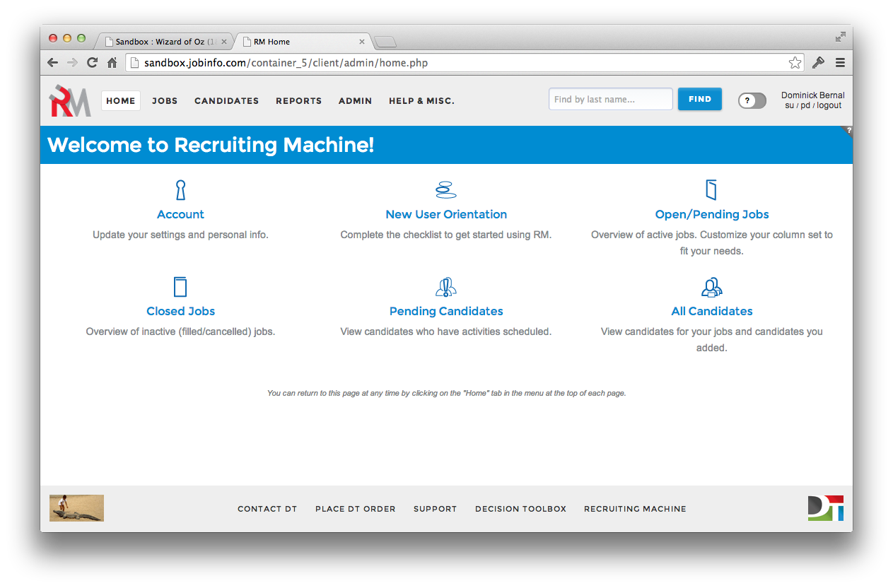The width and height of the screenshot is (893, 588).
Task: Click the New User Orientation stepping stones icon
Action: pyautogui.click(x=445, y=189)
